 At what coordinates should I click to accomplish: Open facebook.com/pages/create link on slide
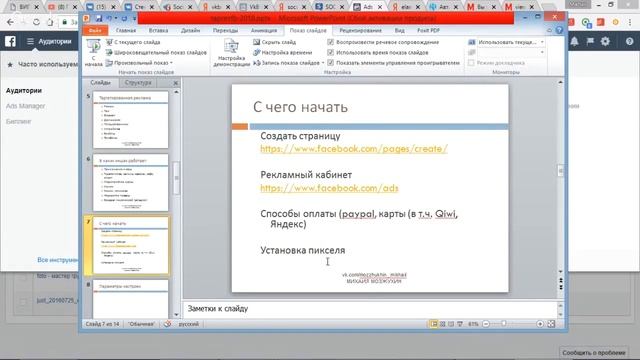point(354,149)
